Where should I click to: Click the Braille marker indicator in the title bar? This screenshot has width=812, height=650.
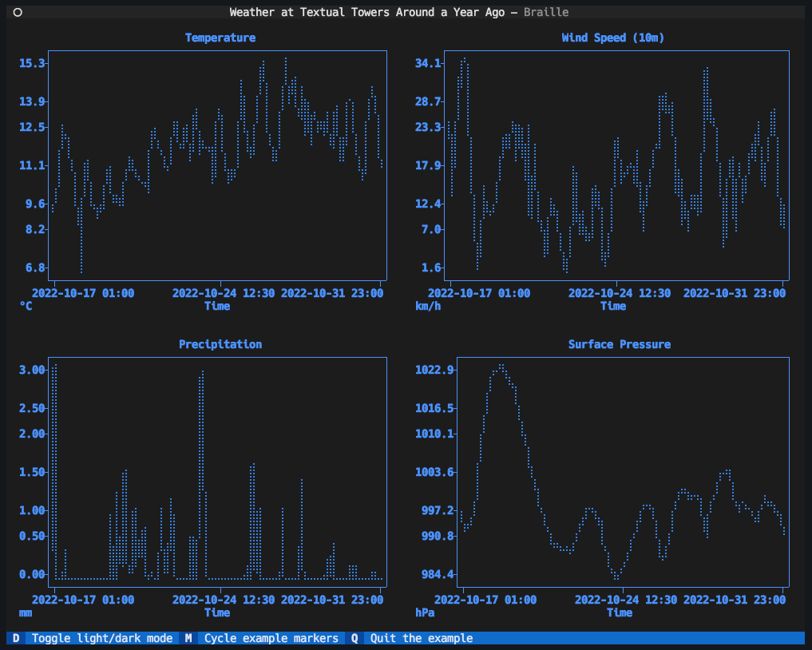point(546,11)
